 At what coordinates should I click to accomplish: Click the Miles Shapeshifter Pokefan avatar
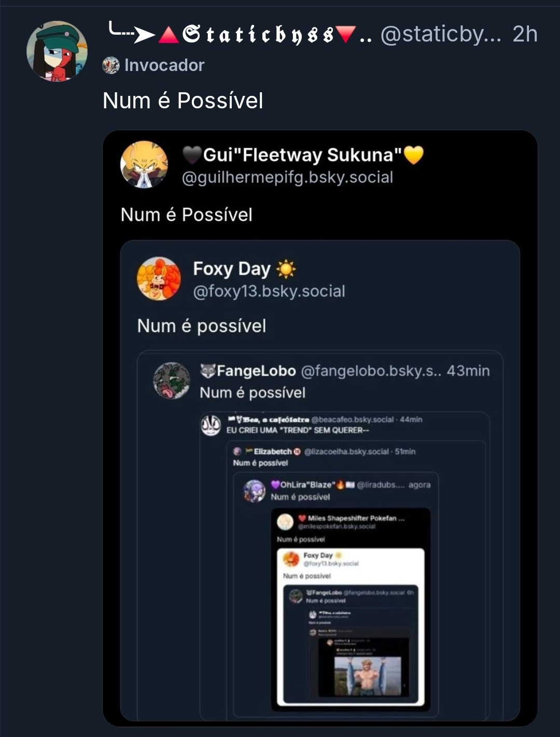click(x=285, y=521)
